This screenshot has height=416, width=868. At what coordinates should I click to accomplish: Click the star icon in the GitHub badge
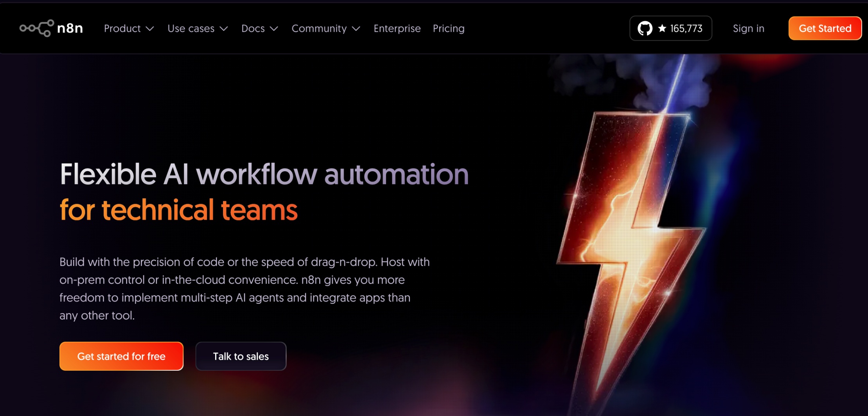[x=662, y=28]
